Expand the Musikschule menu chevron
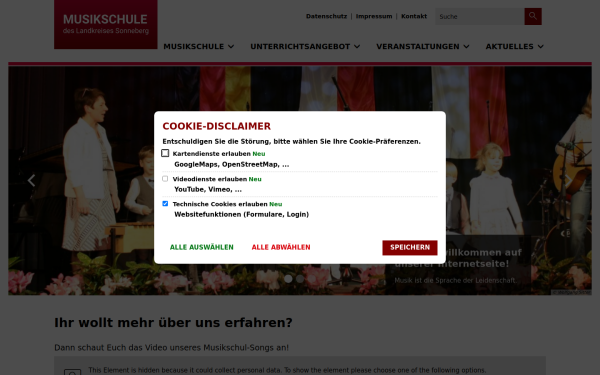 pos(231,47)
